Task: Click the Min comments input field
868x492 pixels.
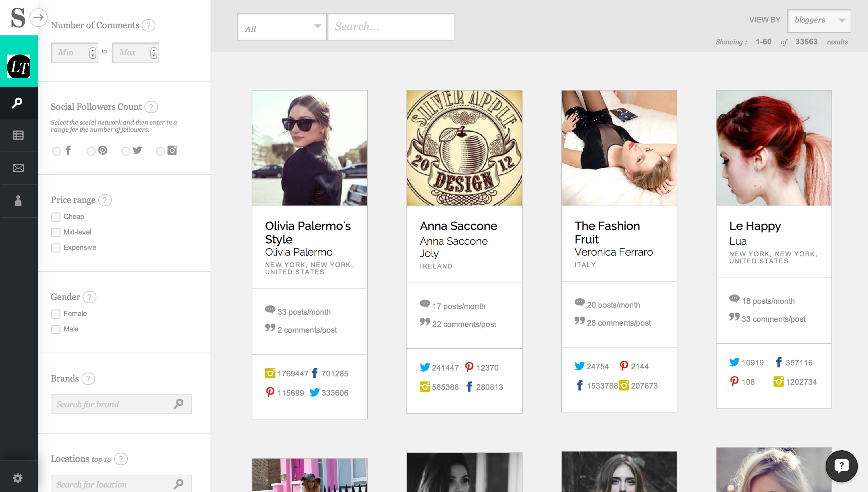Action: (x=74, y=53)
